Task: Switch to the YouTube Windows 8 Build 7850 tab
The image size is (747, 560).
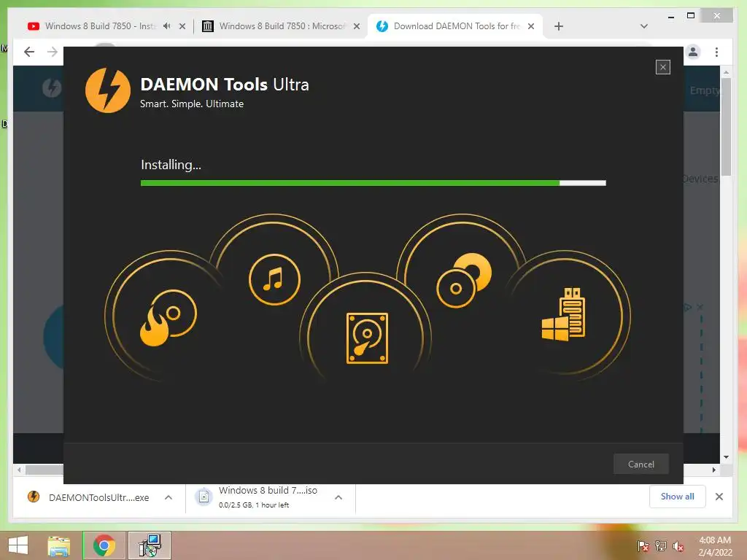Action: 100,26
